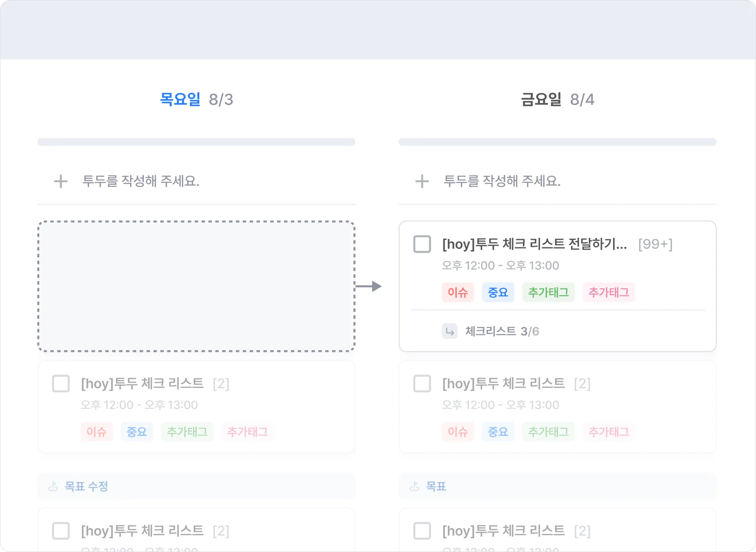Click the plus icon in Friday column

[x=422, y=181]
